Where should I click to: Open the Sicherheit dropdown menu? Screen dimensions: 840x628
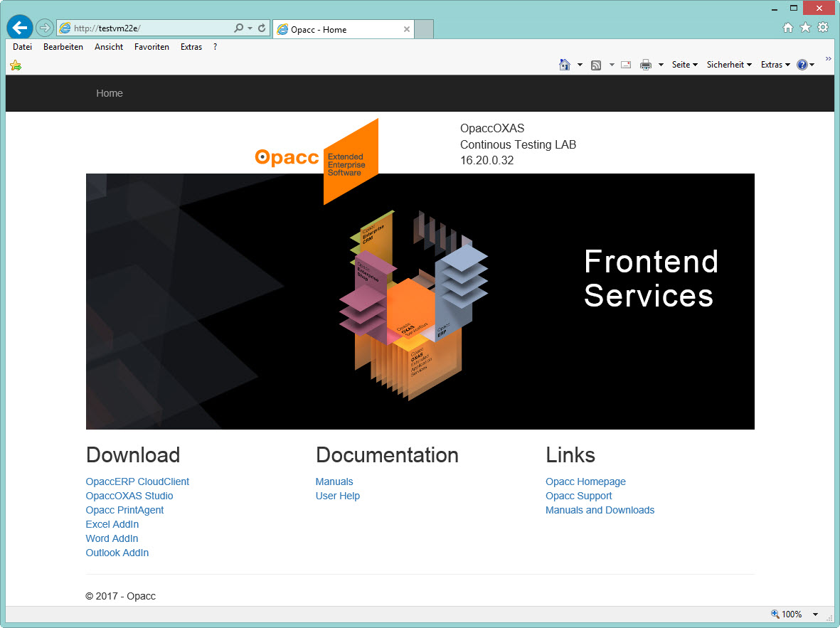pyautogui.click(x=729, y=65)
